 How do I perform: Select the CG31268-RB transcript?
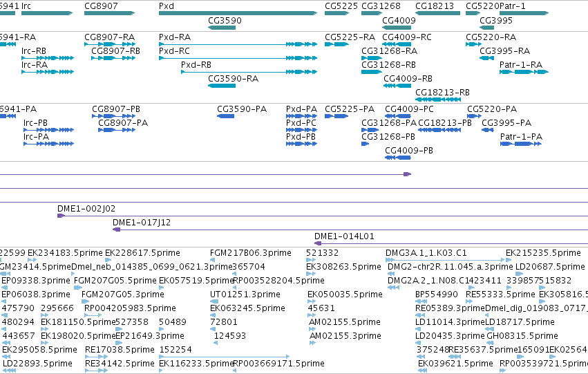coord(372,72)
